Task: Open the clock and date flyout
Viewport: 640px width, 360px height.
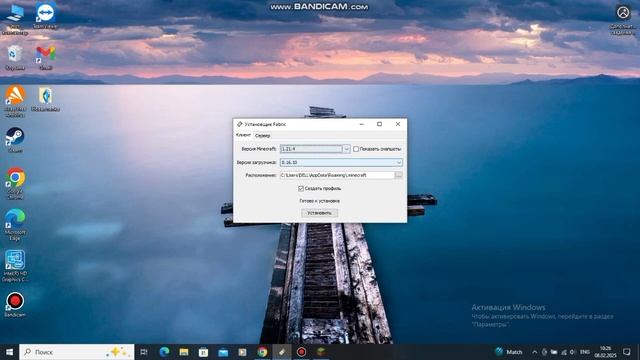Action: tap(606, 352)
